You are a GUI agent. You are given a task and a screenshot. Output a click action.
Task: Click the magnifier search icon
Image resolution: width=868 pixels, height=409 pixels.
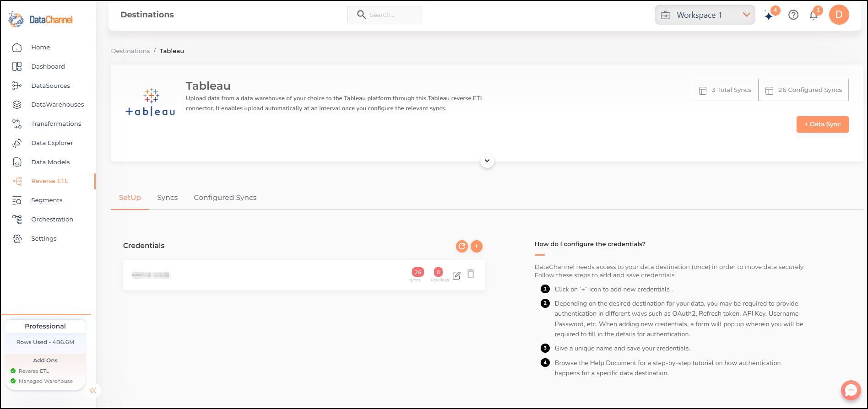[x=361, y=15]
